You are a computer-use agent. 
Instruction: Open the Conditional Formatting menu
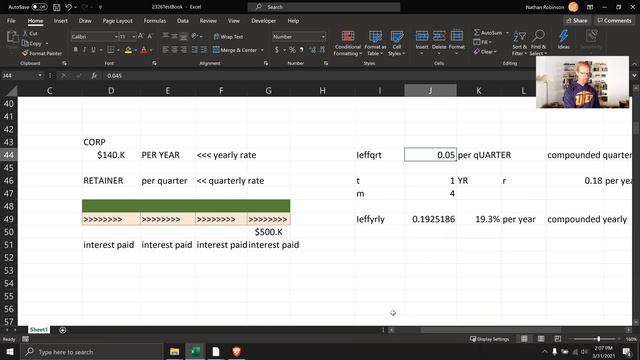pyautogui.click(x=348, y=43)
